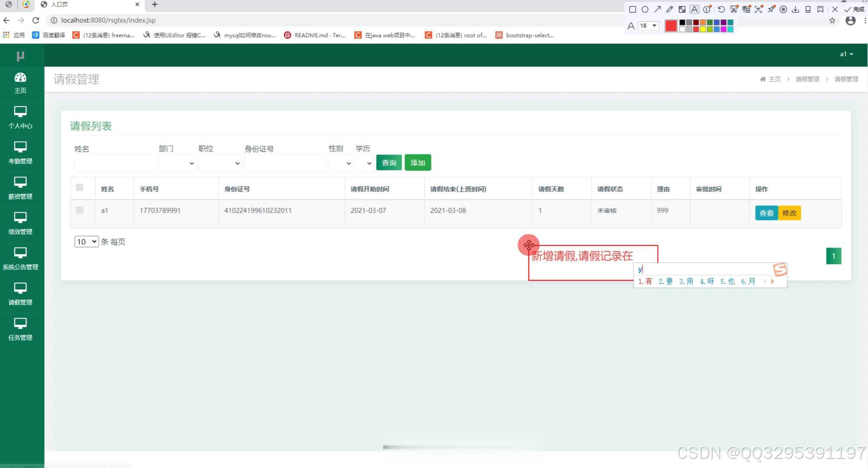The height and width of the screenshot is (468, 868).
Task: Finish the screenshot with 完成
Action: coord(854,9)
